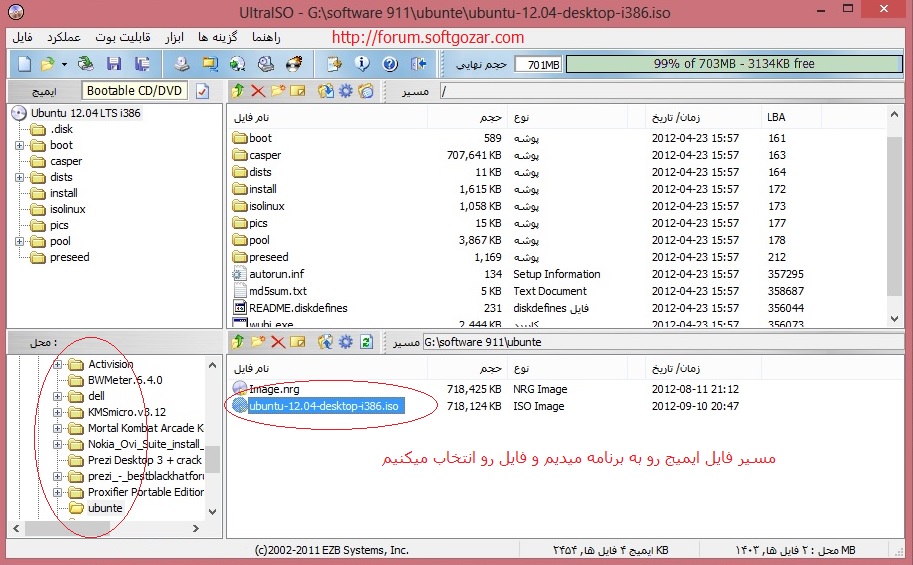Viewport: 913px width, 565px height.
Task: Expand the KMSmicro.v3.12 folder node
Action: click(57, 412)
